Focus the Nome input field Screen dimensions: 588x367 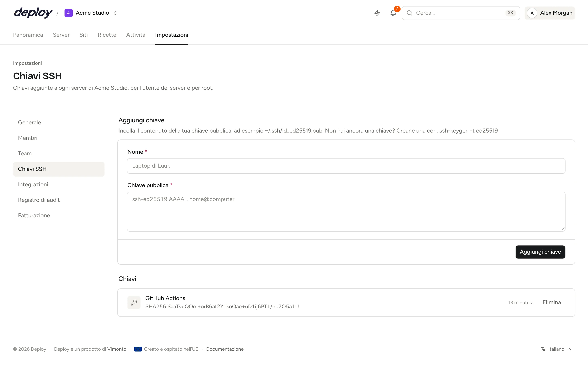point(346,166)
